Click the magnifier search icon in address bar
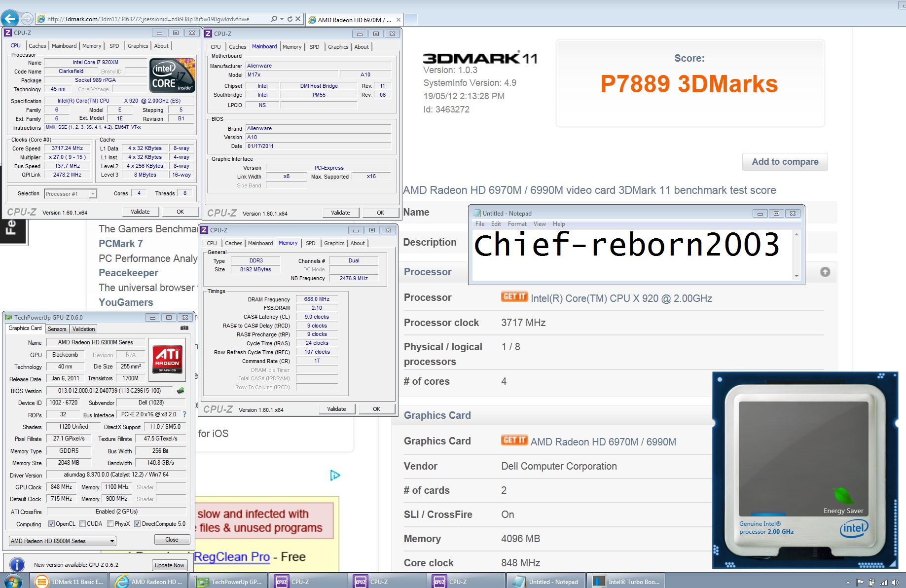This screenshot has width=906, height=588. click(274, 19)
